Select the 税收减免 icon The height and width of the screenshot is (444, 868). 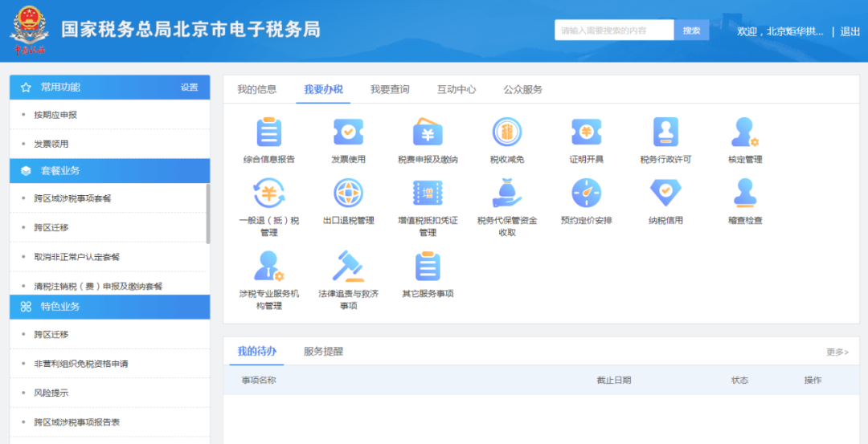pyautogui.click(x=507, y=132)
